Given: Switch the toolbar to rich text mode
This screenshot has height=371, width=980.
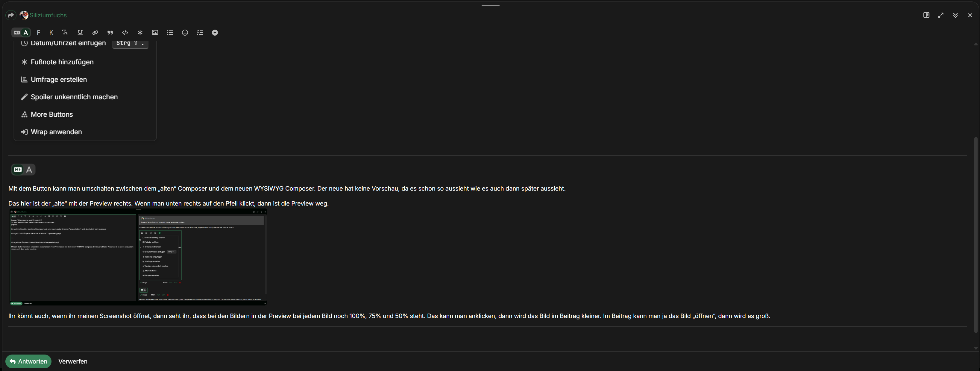Looking at the screenshot, I should (26, 33).
